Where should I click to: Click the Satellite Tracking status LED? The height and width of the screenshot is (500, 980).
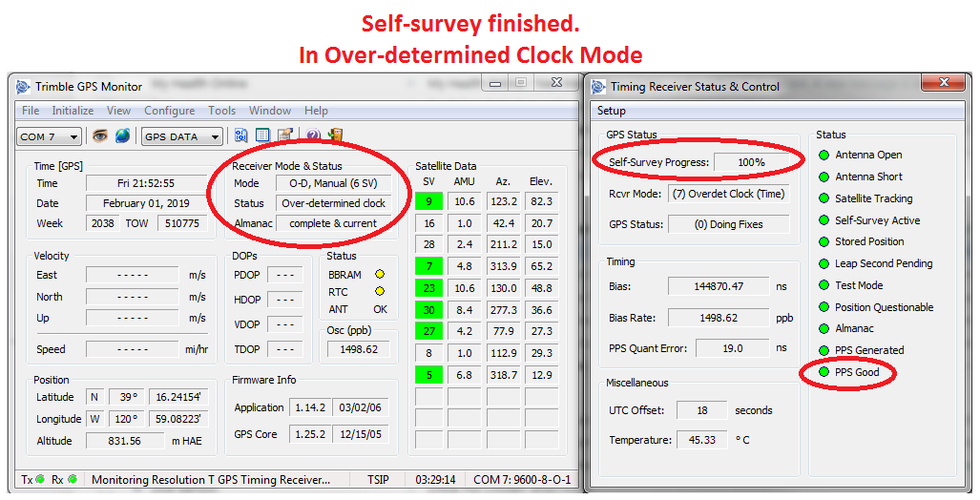tap(824, 198)
